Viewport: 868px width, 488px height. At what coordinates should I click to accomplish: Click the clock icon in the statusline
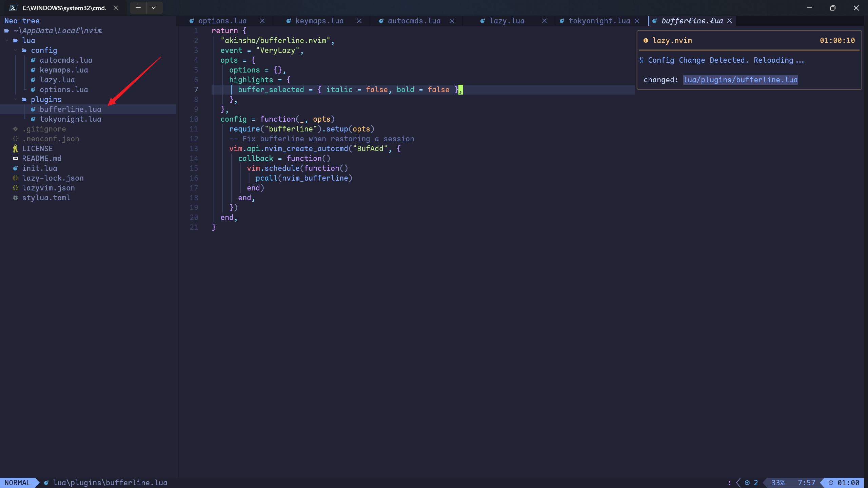pos(831,483)
